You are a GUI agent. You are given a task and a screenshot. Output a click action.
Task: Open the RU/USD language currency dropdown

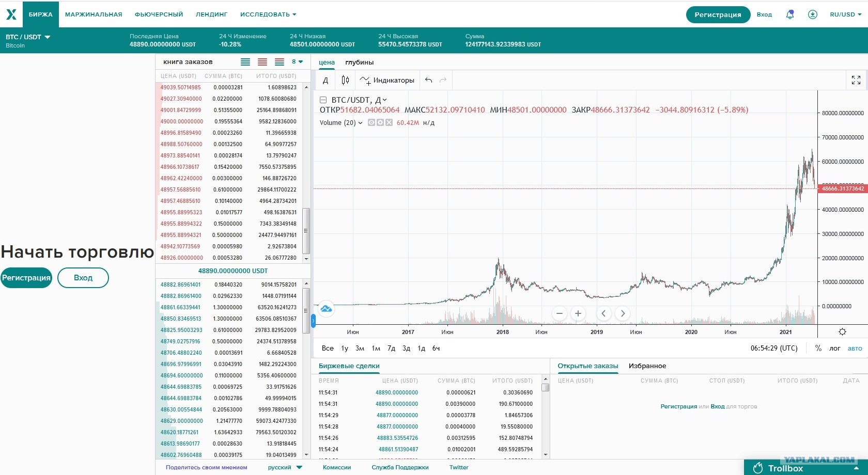point(846,14)
